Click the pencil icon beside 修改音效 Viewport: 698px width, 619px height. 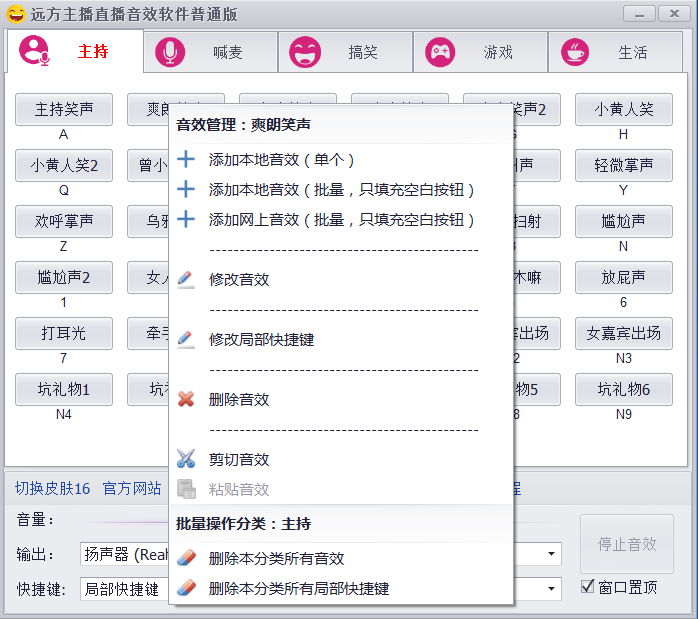coord(185,279)
